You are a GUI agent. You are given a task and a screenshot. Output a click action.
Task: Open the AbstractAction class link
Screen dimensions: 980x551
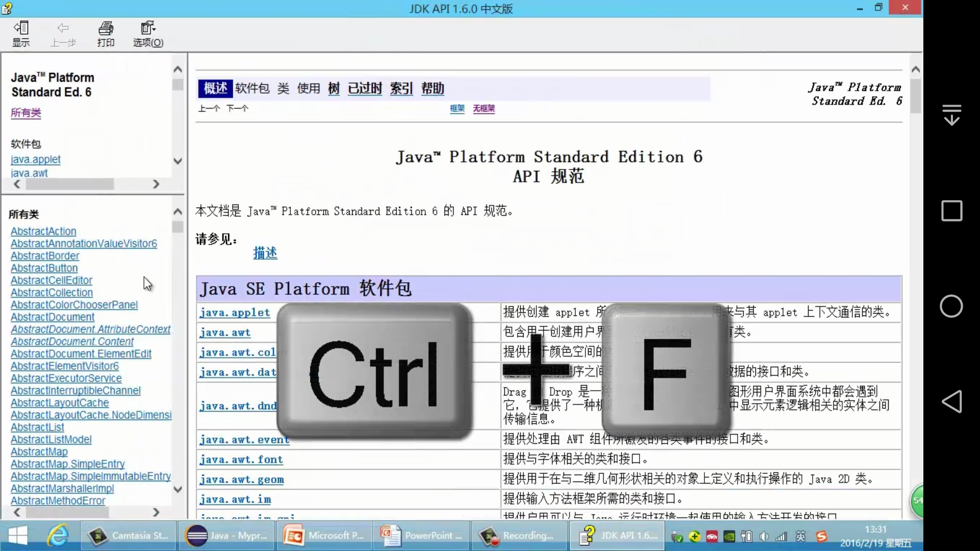click(x=43, y=232)
